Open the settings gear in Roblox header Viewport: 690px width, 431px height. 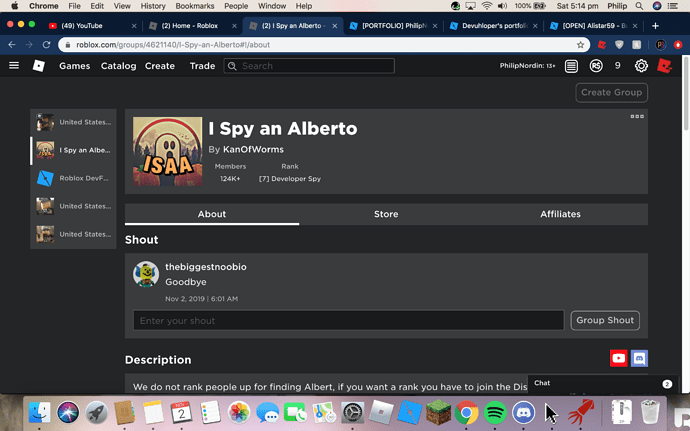point(641,66)
